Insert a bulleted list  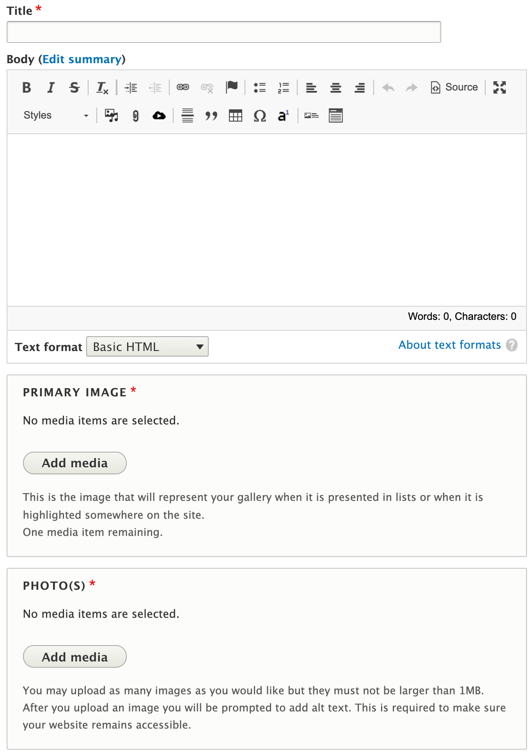(x=259, y=87)
